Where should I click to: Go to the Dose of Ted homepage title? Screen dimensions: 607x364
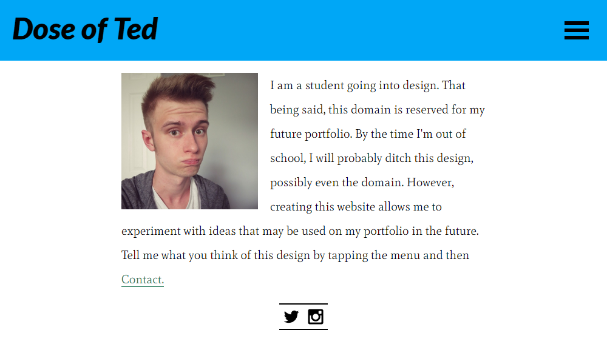click(x=85, y=29)
